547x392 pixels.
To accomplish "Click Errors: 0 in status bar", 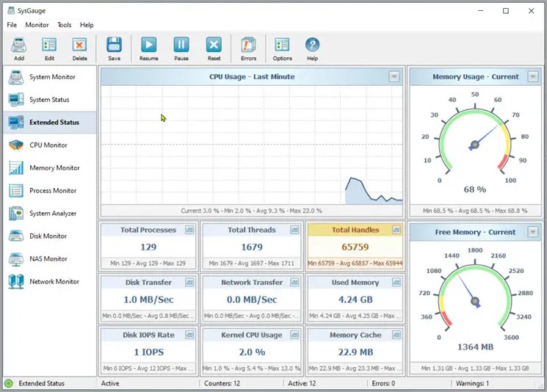I will click(383, 383).
